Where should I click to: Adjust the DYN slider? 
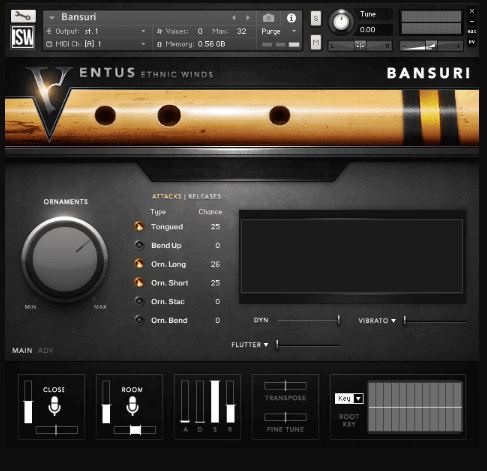(x=309, y=320)
